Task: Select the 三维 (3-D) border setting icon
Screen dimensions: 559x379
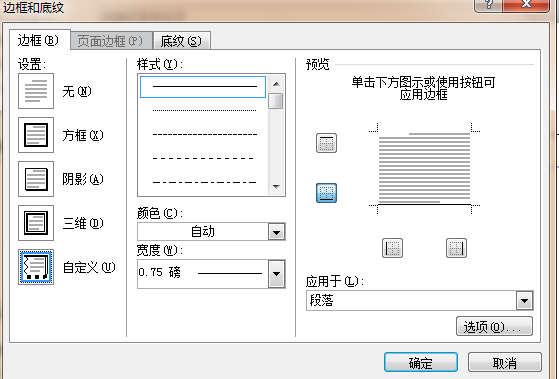Action: (x=36, y=223)
